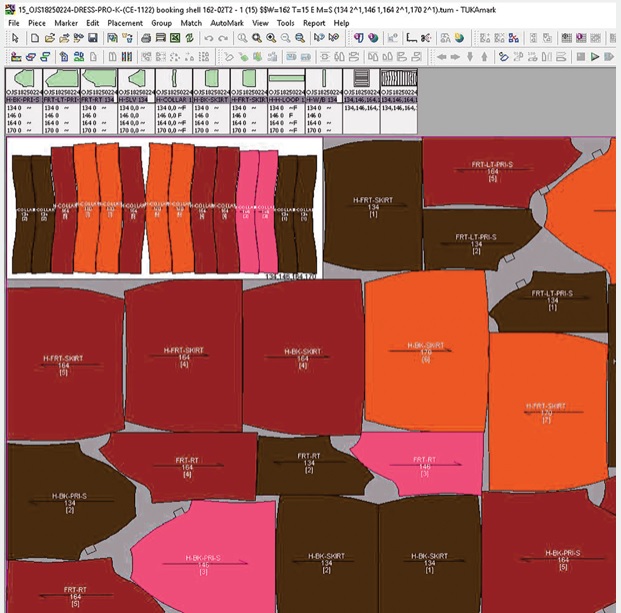Open the File menu
Image resolution: width=621 pixels, height=613 pixels.
(14, 22)
